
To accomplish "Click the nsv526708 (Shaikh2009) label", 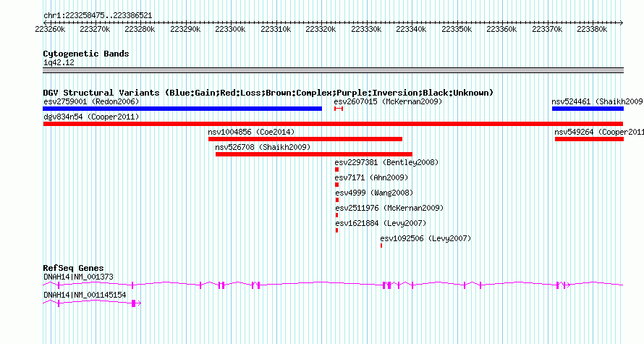I will [263, 147].
